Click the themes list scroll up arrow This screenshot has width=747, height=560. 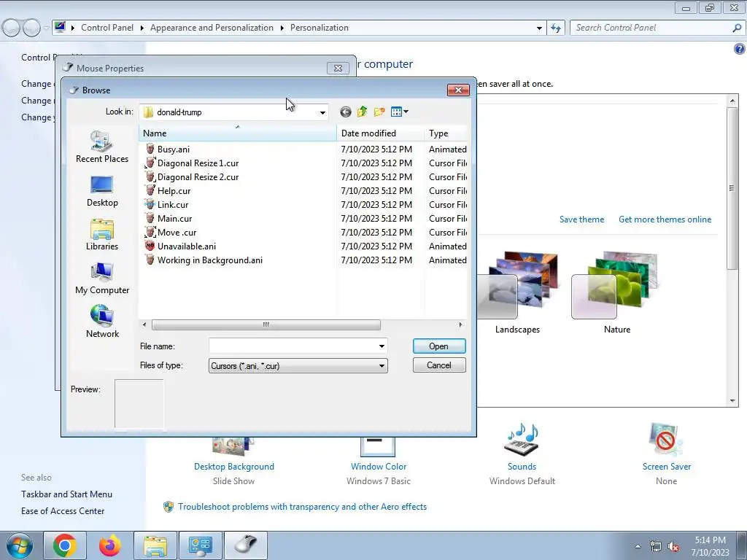tap(732, 101)
